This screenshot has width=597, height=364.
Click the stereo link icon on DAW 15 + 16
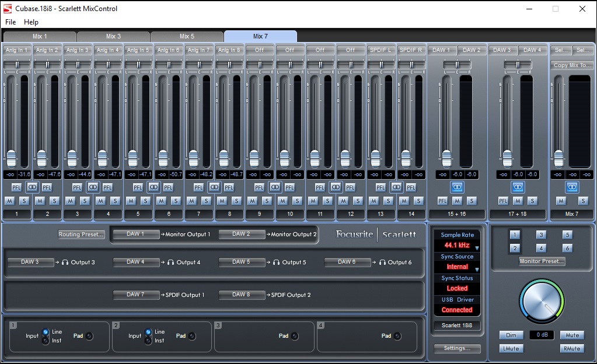pos(457,187)
